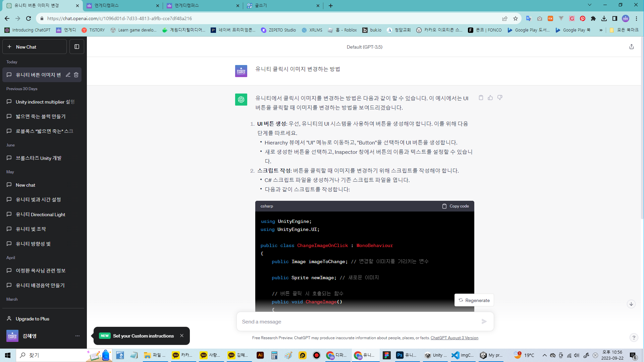Open the 밟으면 죽는 블럭 만들기 chat
Viewport: 644px width, 362px height.
click(x=42, y=116)
